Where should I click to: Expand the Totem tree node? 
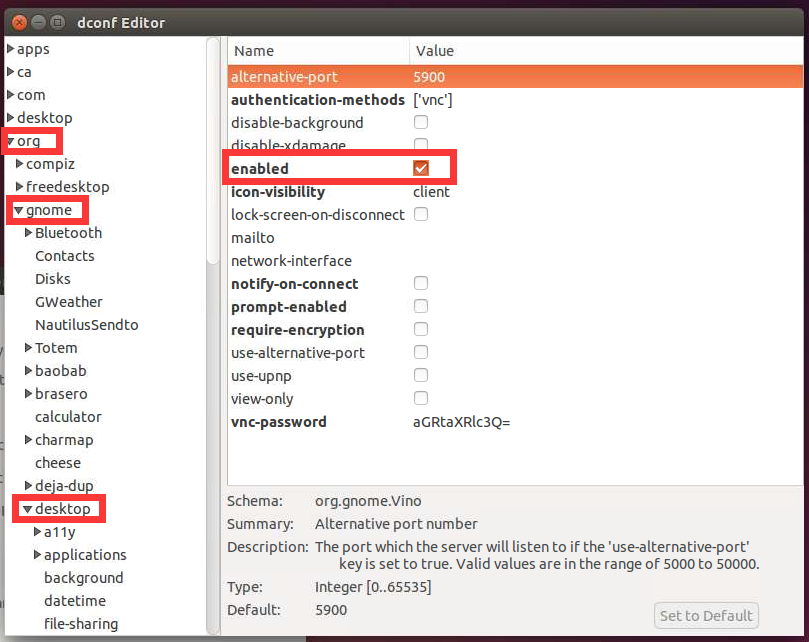[x=28, y=348]
